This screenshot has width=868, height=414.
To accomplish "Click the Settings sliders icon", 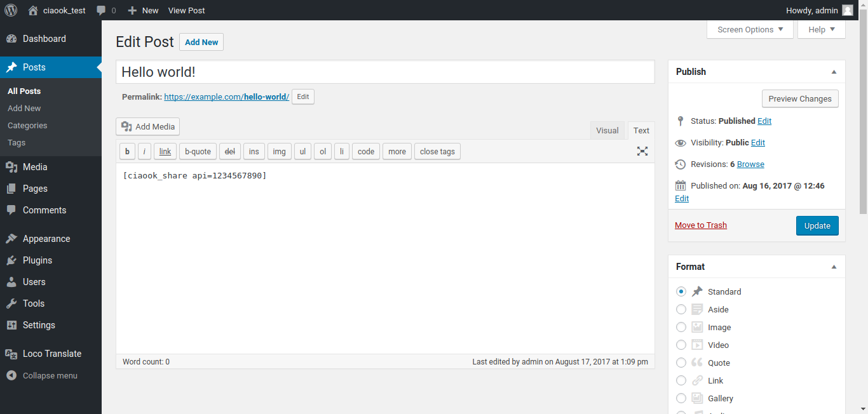I will (x=11, y=325).
